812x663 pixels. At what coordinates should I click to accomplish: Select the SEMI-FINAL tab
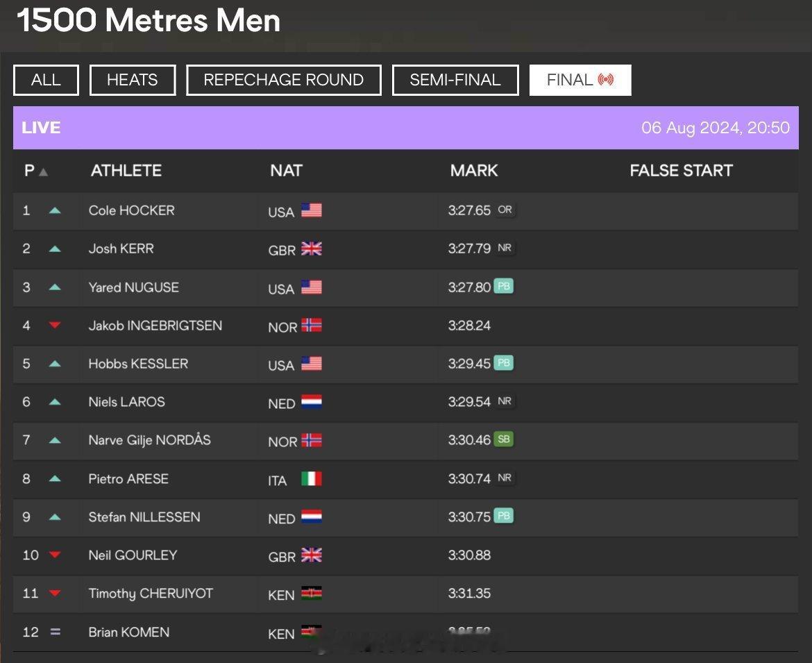point(455,80)
